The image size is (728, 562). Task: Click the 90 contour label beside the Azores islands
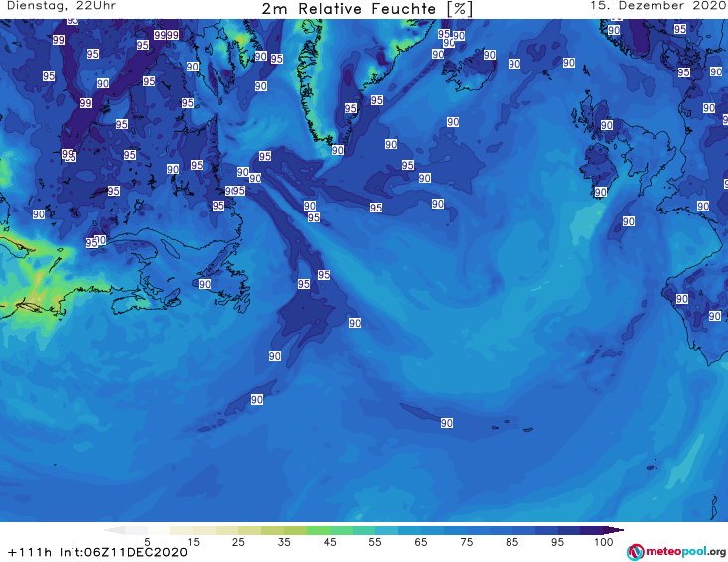coord(447,423)
